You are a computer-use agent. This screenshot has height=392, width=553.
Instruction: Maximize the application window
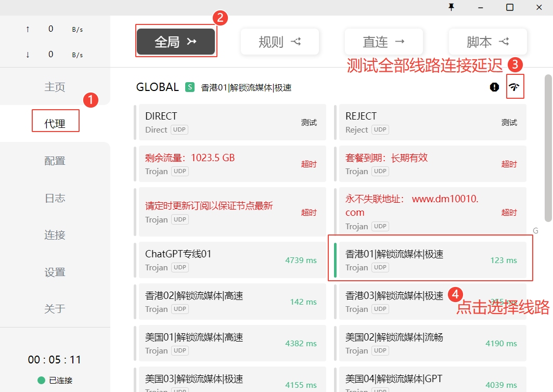pyautogui.click(x=510, y=7)
